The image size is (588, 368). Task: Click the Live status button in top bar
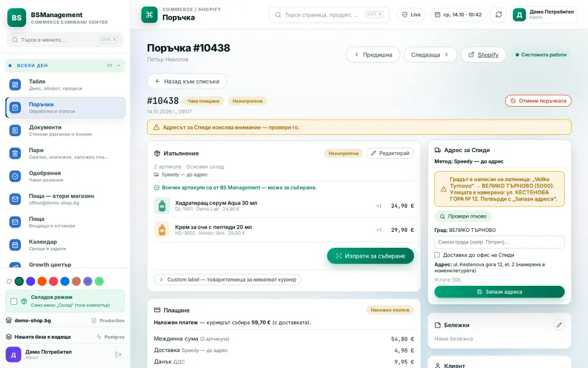click(411, 15)
